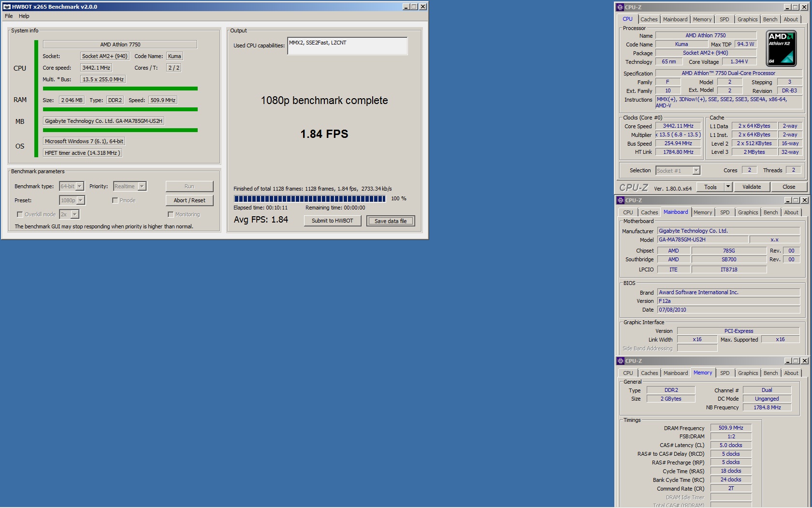Screen dimensions: 812x508
Task: Maximize the HWBOT x265 Benchmark window
Action: click(x=414, y=7)
